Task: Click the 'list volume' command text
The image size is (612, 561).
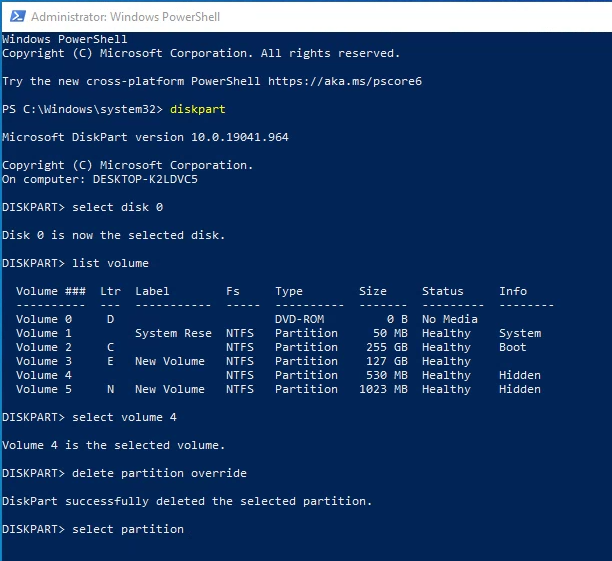Action: (x=110, y=263)
